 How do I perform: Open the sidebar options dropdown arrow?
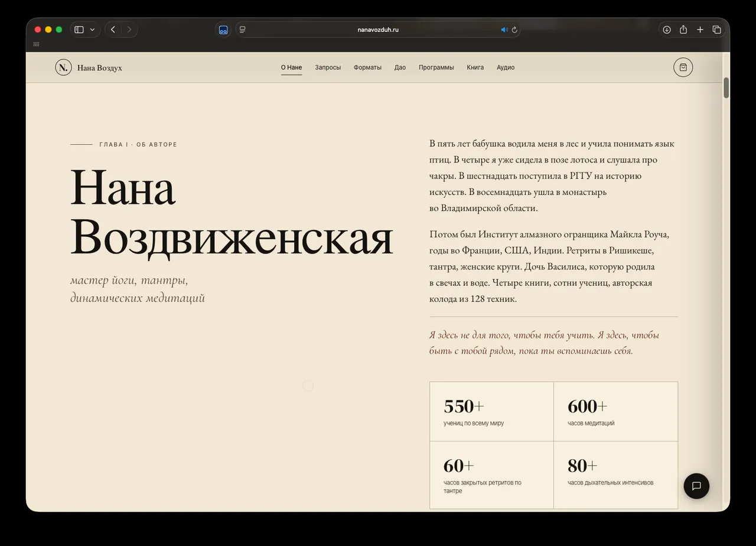coord(92,30)
